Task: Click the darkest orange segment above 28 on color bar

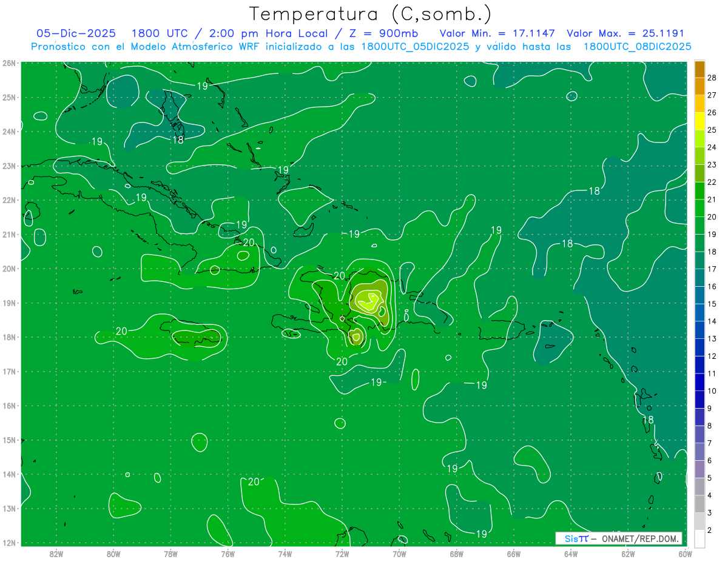Action: tap(699, 69)
